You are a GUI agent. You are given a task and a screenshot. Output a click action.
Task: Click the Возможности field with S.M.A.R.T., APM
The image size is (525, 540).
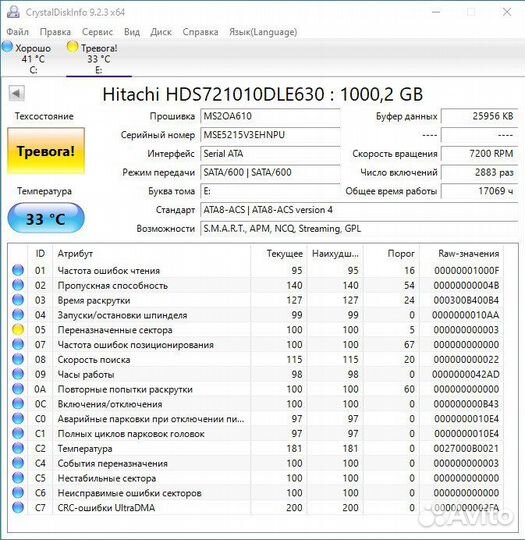(359, 229)
